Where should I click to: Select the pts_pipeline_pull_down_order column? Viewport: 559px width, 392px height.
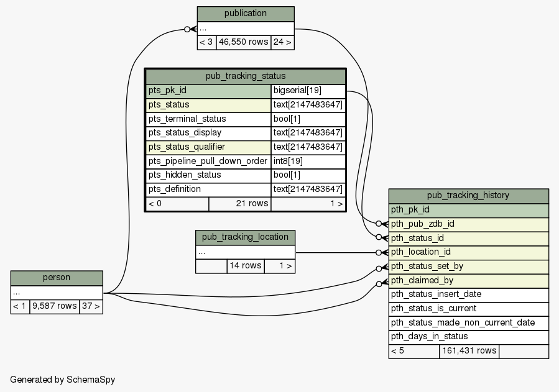pos(208,161)
